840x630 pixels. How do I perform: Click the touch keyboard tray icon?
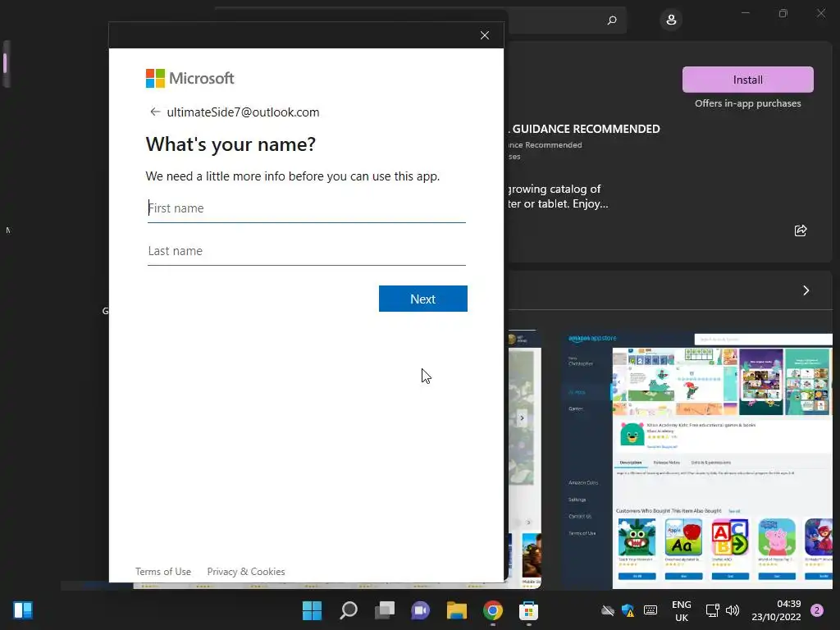point(651,610)
